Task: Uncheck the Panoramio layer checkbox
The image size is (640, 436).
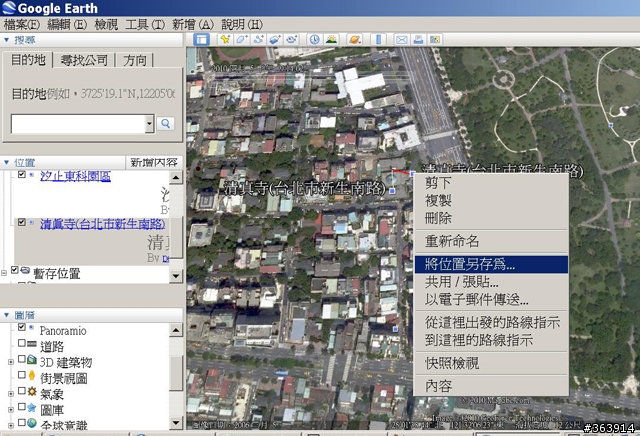Action: [x=22, y=327]
